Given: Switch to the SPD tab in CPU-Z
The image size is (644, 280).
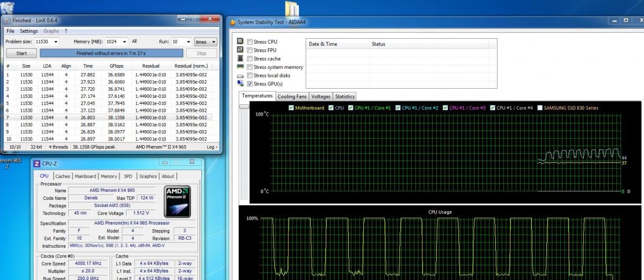Looking at the screenshot, I should tap(128, 176).
